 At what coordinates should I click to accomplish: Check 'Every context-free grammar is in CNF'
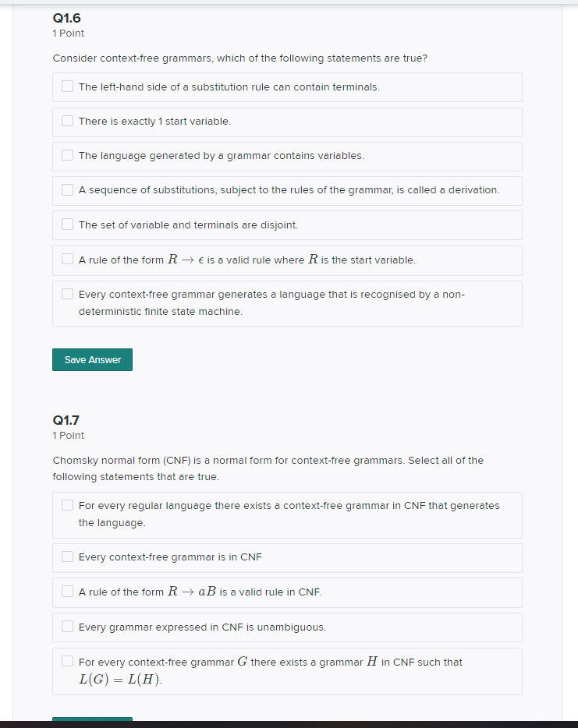click(67, 556)
